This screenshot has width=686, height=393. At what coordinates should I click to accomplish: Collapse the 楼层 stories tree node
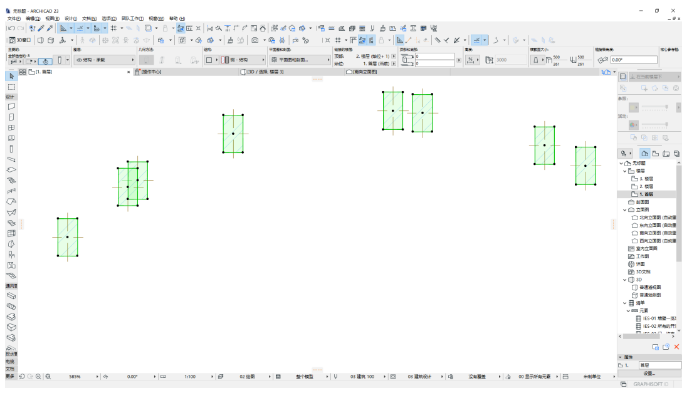click(625, 171)
